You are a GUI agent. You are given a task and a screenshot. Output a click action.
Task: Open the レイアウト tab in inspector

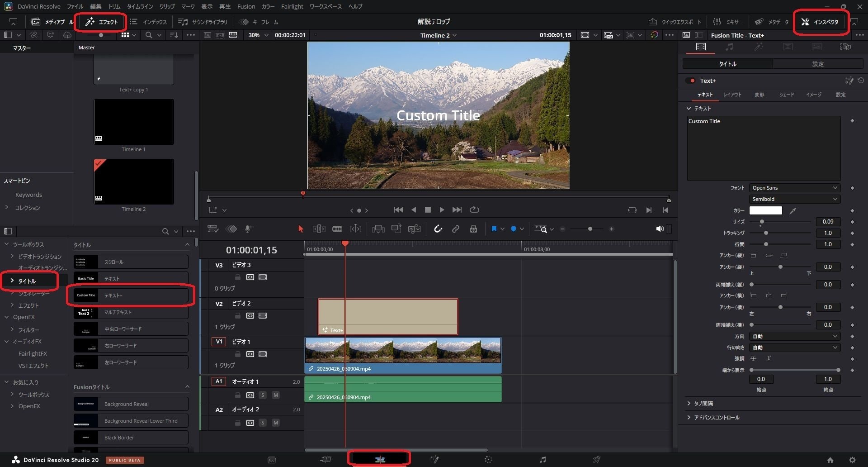pos(732,95)
